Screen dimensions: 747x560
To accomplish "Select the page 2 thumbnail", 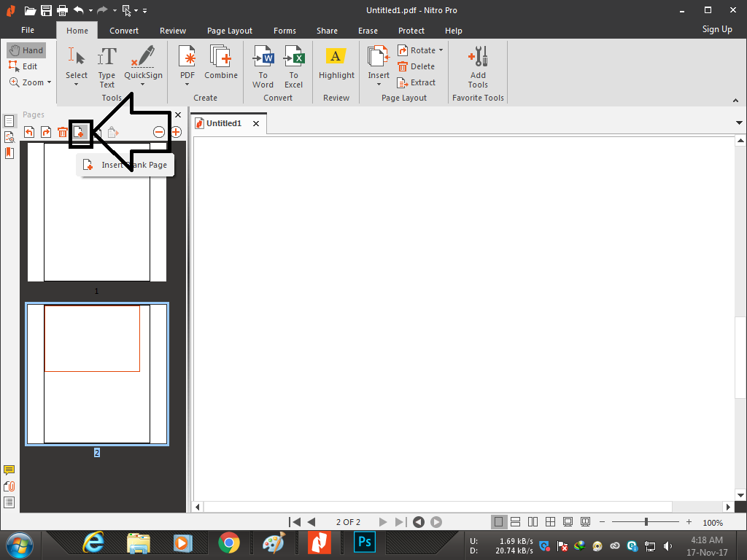I will 97,374.
